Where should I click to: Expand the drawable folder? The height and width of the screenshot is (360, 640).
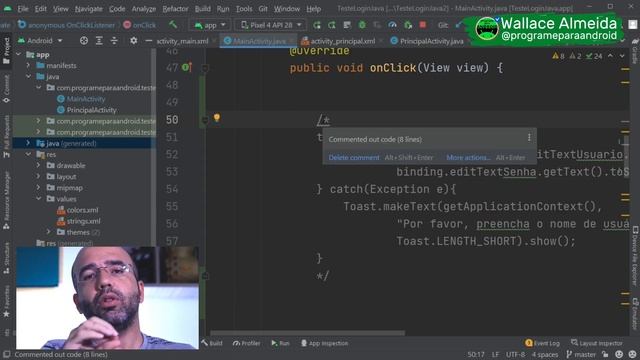38,165
